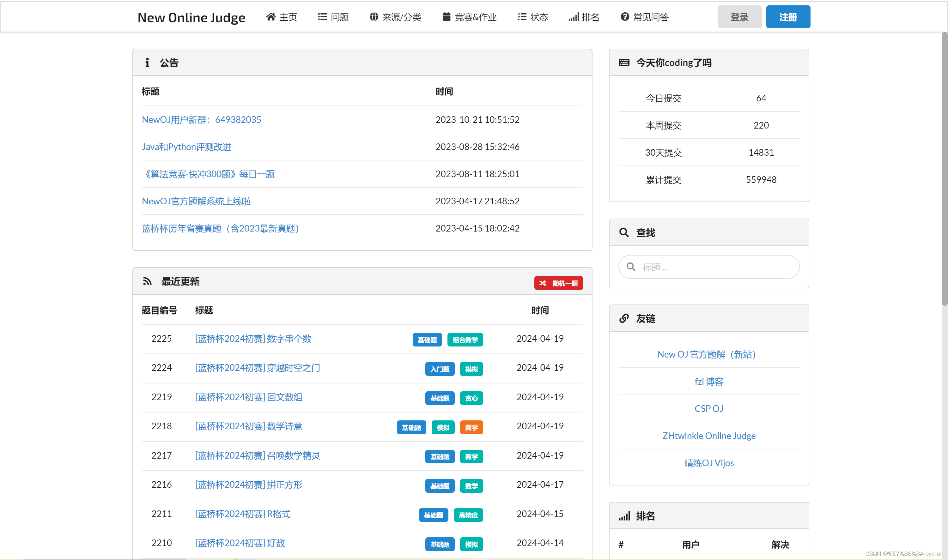Open ZHtwinkle Online Judge link
This screenshot has height=560, width=948.
pyautogui.click(x=709, y=436)
